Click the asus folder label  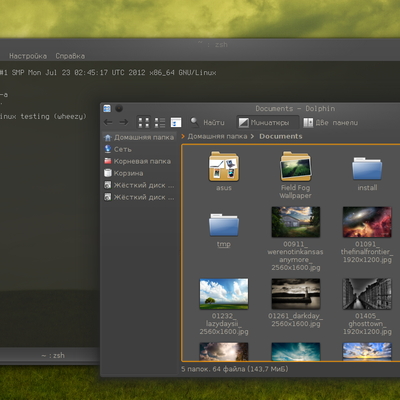click(x=224, y=188)
